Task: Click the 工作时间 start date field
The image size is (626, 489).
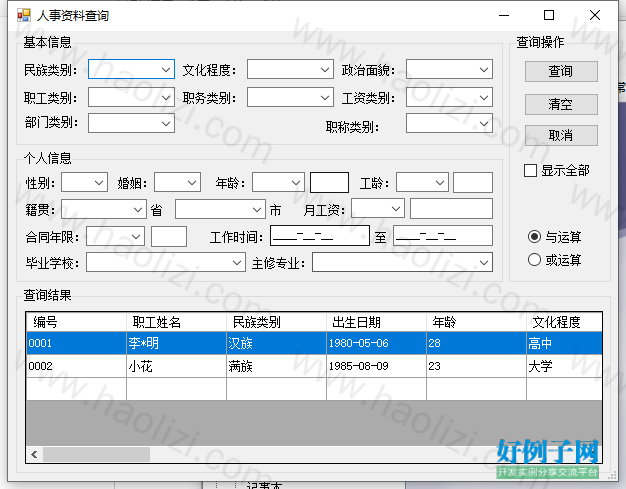Action: click(x=320, y=236)
